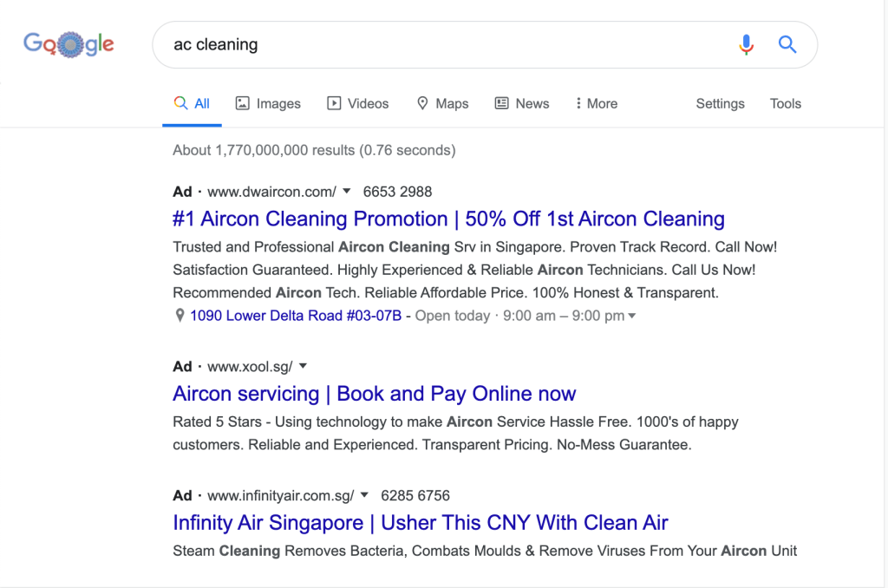
Task: Open 'Infinity Air Singapore' ad link
Action: tap(420, 523)
